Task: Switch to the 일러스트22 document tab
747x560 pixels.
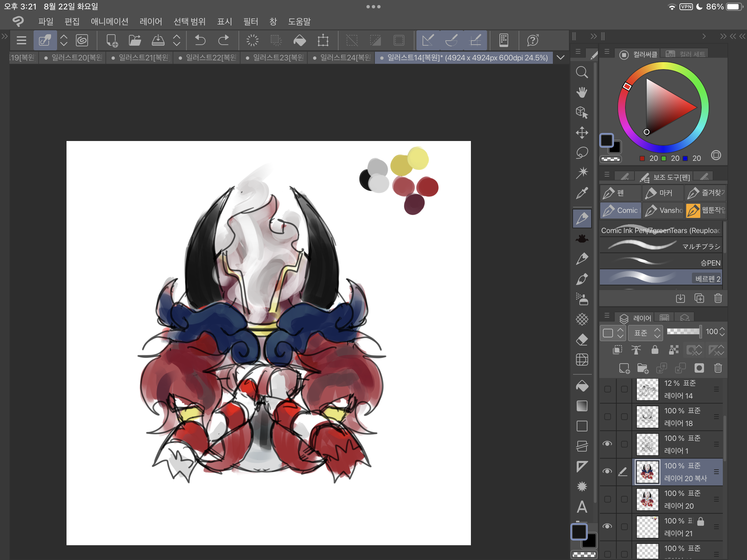Action: tap(207, 58)
